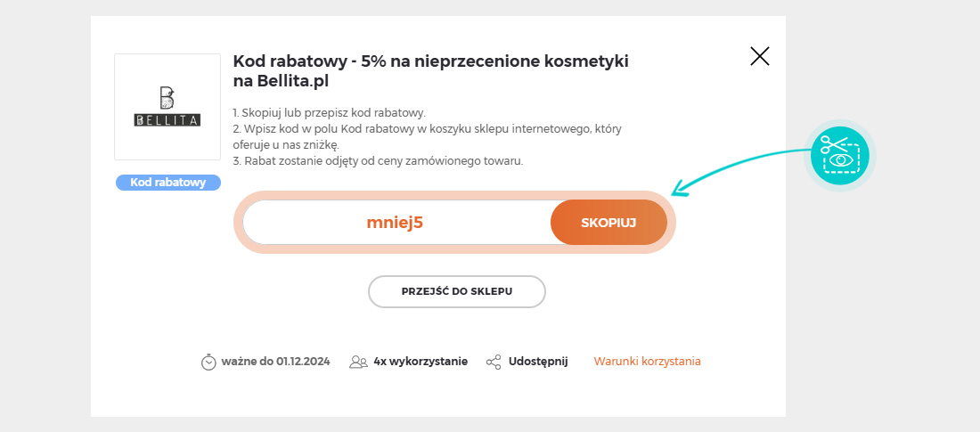Click the stopwatch validity icon
This screenshot has height=432, width=980.
208,362
